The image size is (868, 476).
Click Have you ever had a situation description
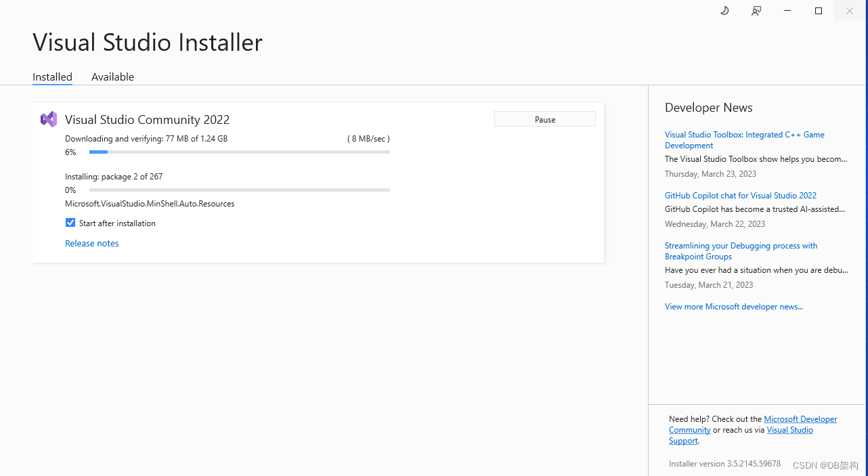point(756,270)
